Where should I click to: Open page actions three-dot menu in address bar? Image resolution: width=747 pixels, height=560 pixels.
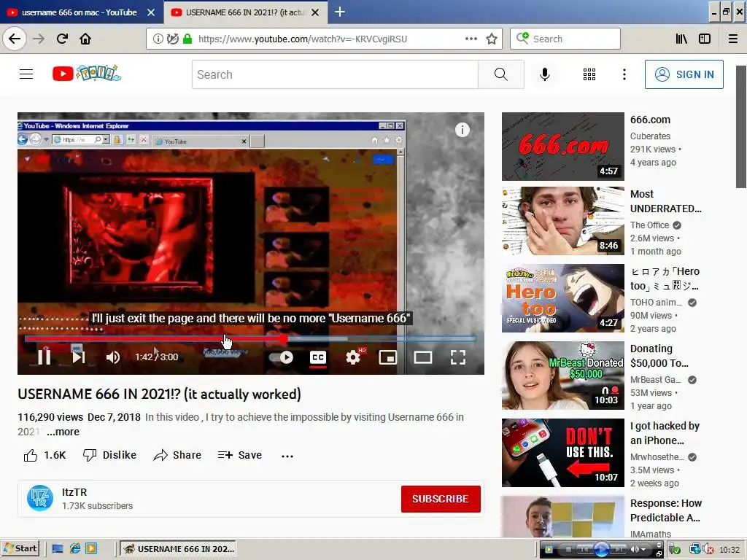[x=471, y=39]
